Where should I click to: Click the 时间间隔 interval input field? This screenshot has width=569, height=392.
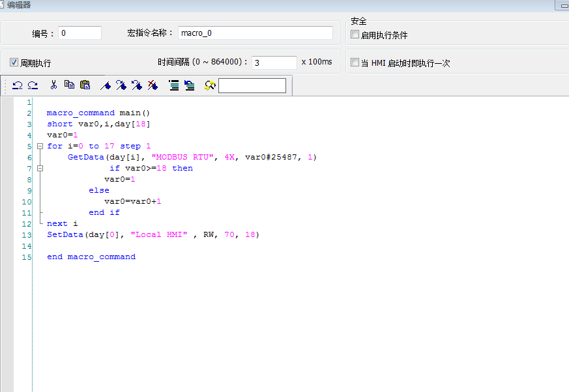274,63
